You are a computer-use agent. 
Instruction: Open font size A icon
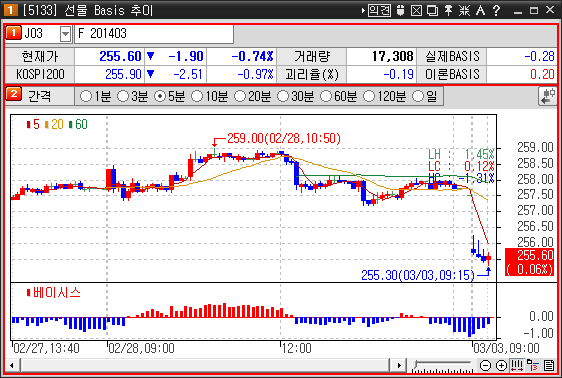tap(480, 10)
